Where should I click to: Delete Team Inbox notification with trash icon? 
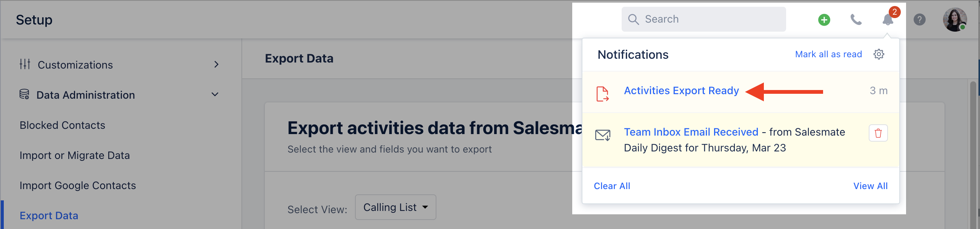tap(878, 133)
